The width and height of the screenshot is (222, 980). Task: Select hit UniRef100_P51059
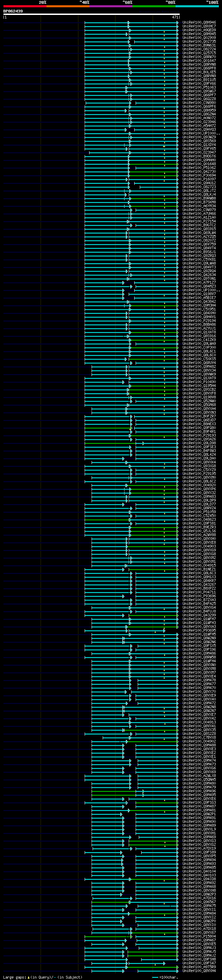199,512
